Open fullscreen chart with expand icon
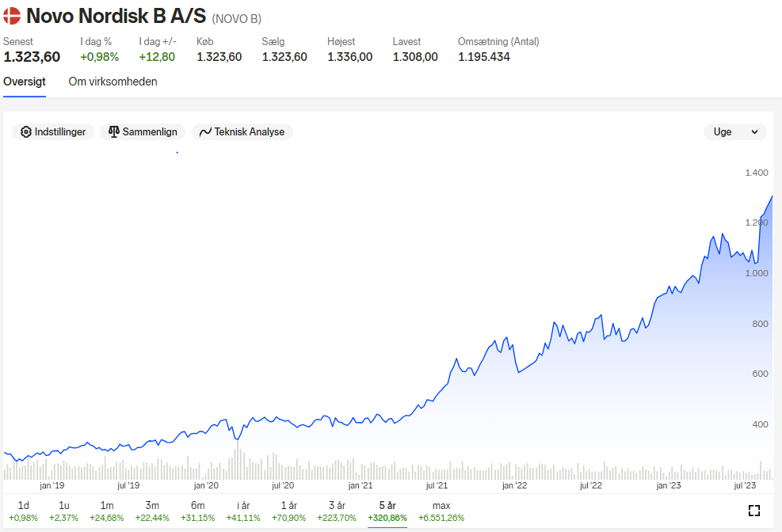The width and height of the screenshot is (782, 532). point(754,511)
